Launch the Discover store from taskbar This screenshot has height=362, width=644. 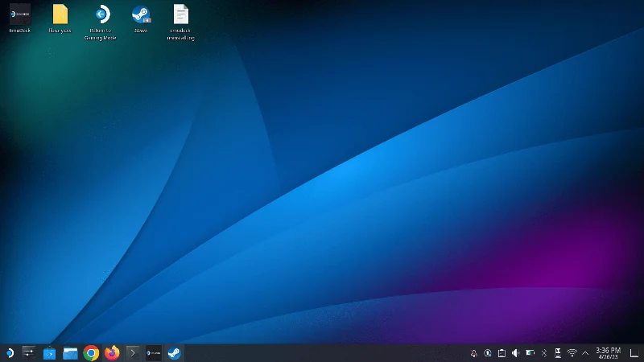(50, 353)
